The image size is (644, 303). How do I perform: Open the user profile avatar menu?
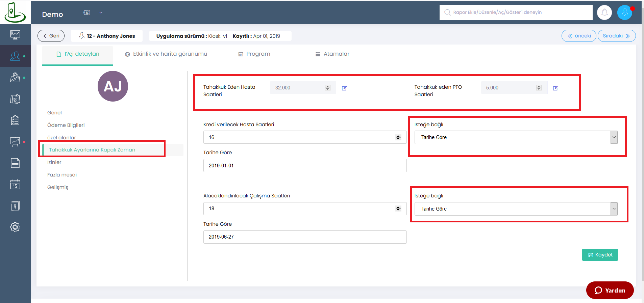coord(624,13)
